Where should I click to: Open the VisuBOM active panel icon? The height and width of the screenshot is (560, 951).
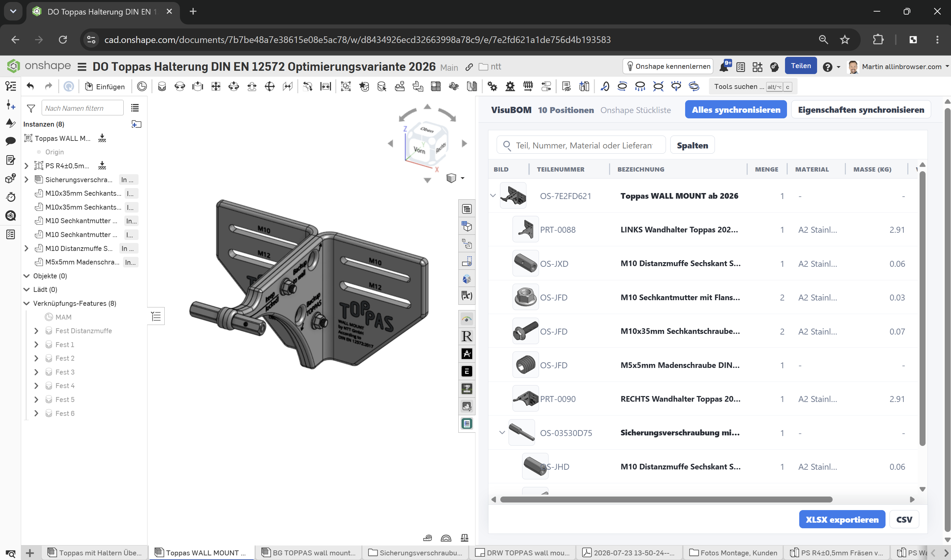click(467, 423)
